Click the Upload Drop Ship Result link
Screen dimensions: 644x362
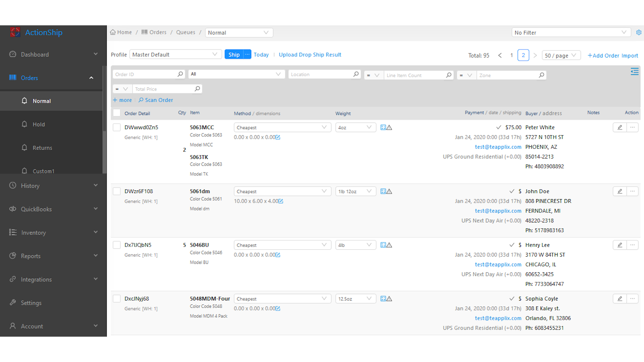[x=310, y=54]
